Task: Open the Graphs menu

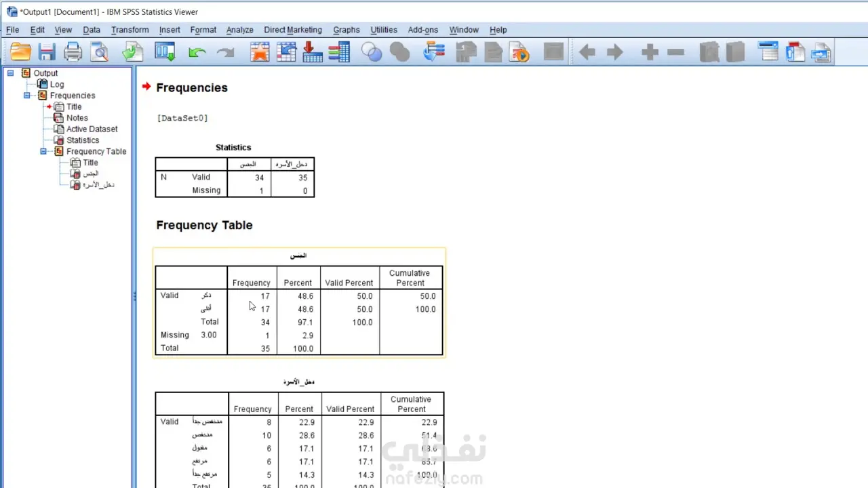Action: pos(347,30)
